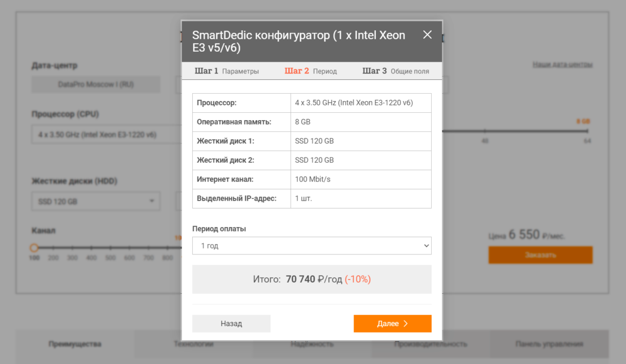
Task: Switch to Панель управления tab
Action: pos(549,344)
